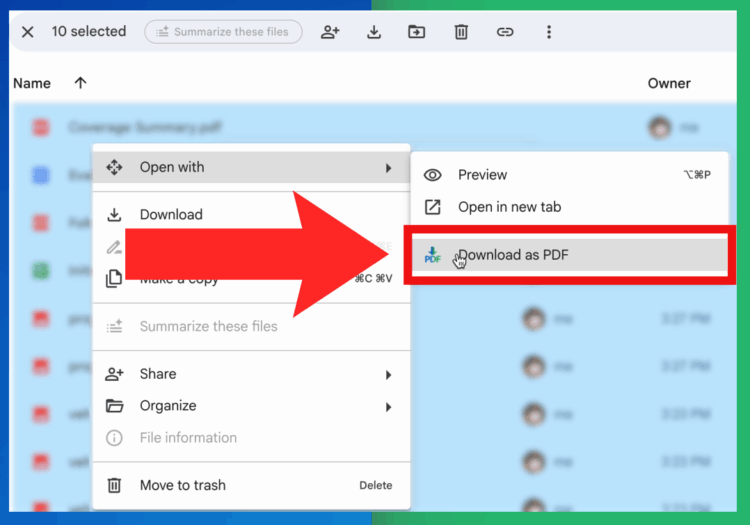Click the Owner column header
The width and height of the screenshot is (750, 525).
669,83
